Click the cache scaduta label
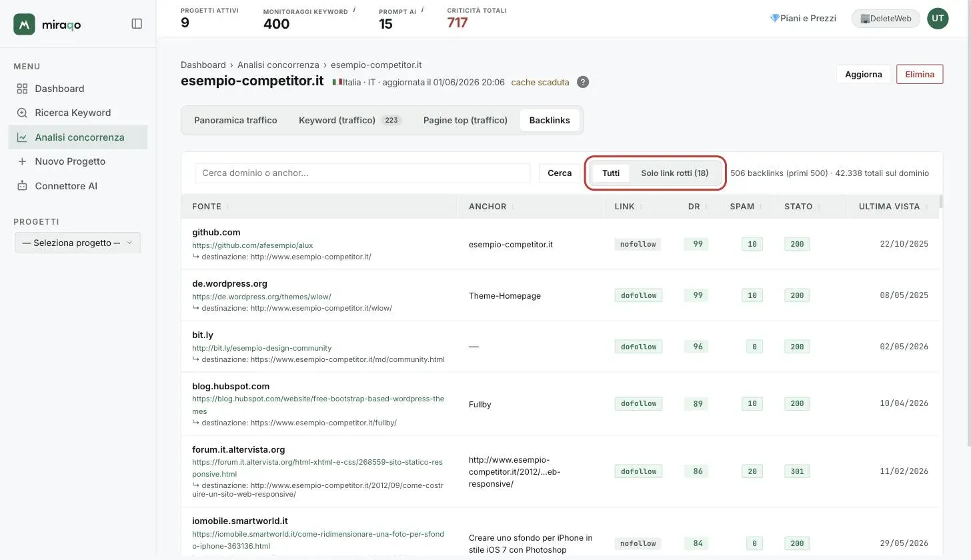971x560 pixels. click(x=540, y=82)
